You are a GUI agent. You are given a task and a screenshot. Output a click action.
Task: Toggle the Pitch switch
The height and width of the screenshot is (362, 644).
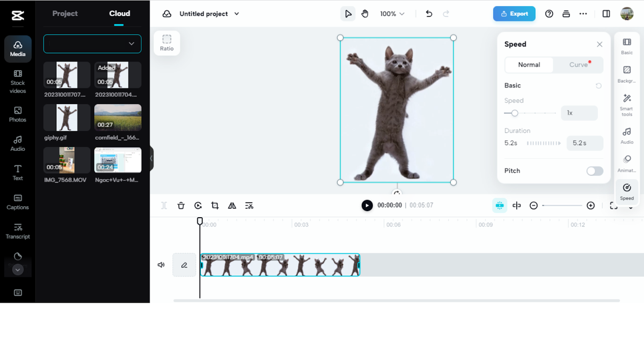[595, 171]
